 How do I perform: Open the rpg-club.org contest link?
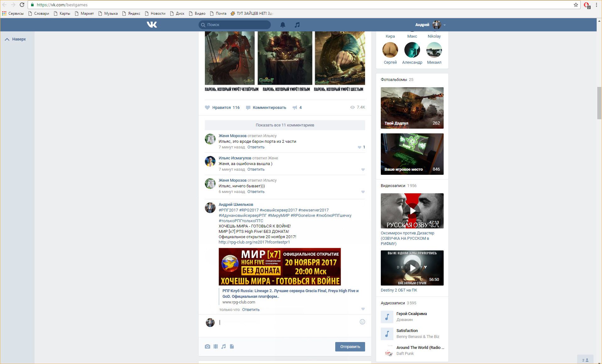tap(254, 242)
